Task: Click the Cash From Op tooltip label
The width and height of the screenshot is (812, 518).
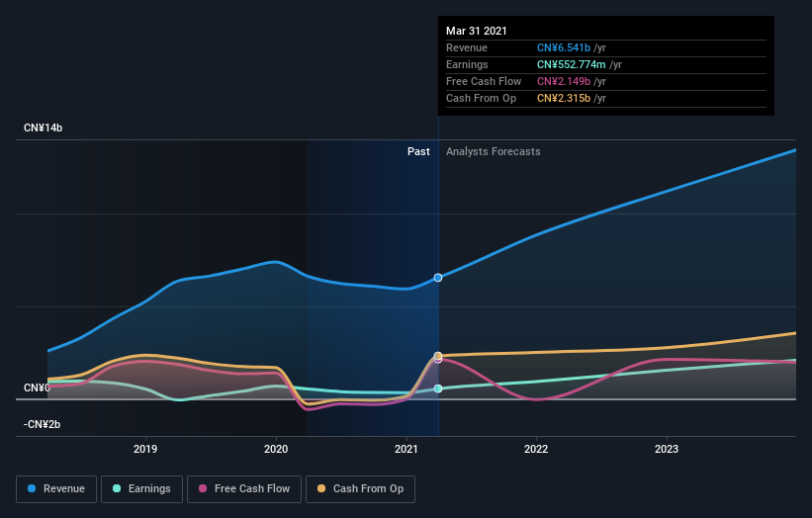Action: point(481,98)
